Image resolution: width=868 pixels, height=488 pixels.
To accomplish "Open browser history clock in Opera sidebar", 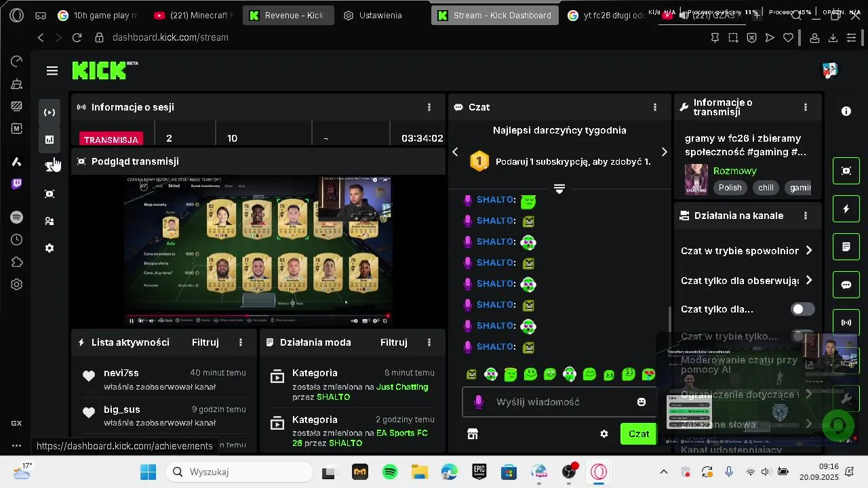I will click(17, 240).
